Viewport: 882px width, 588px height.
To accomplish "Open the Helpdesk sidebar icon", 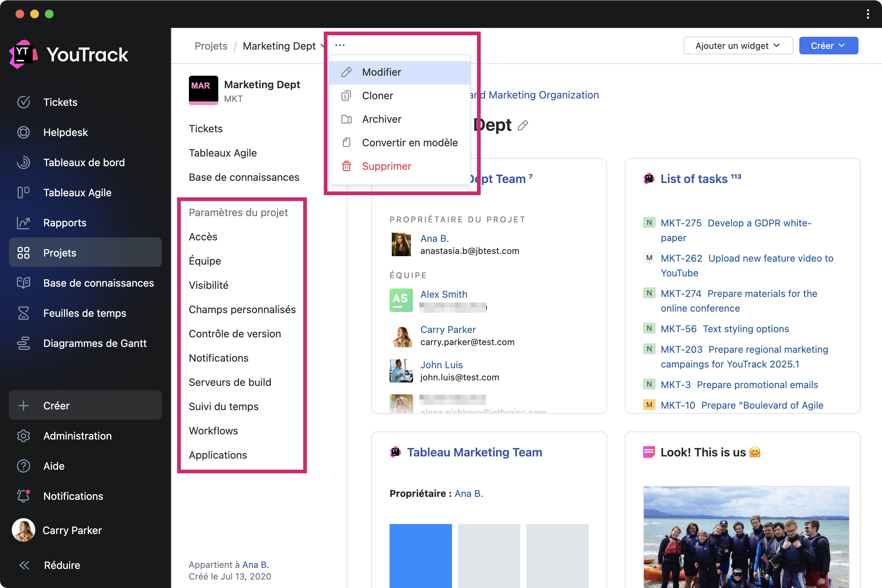I will (x=23, y=132).
